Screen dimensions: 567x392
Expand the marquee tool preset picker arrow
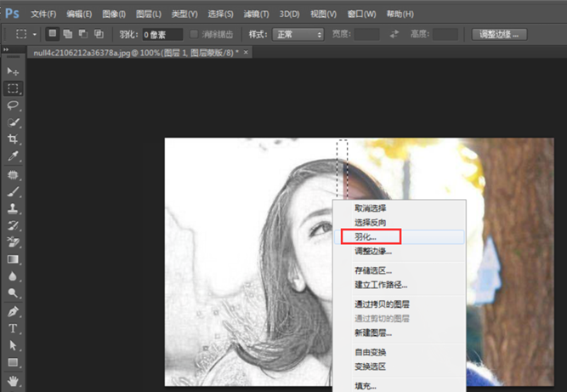pos(35,34)
